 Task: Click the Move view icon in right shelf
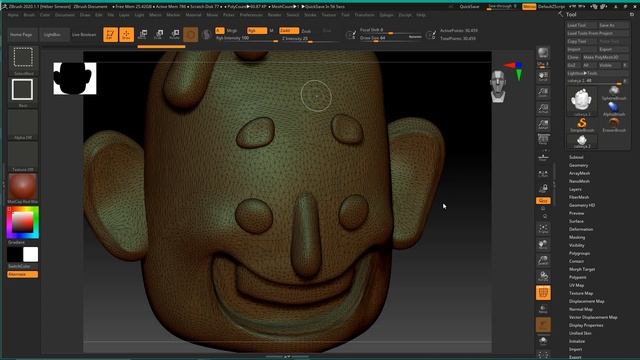point(543,244)
